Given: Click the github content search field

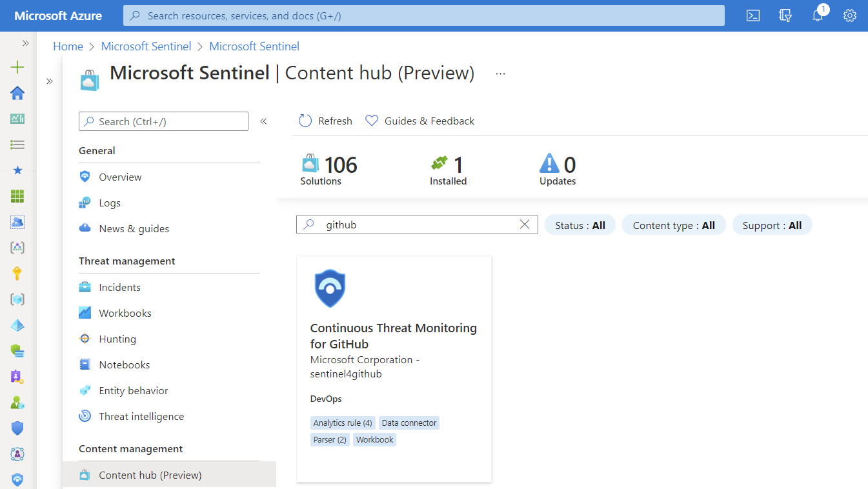Looking at the screenshot, I should coord(417,225).
